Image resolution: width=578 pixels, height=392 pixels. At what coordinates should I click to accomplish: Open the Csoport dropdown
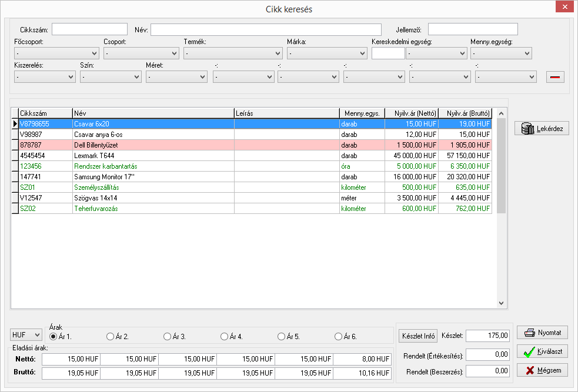141,53
